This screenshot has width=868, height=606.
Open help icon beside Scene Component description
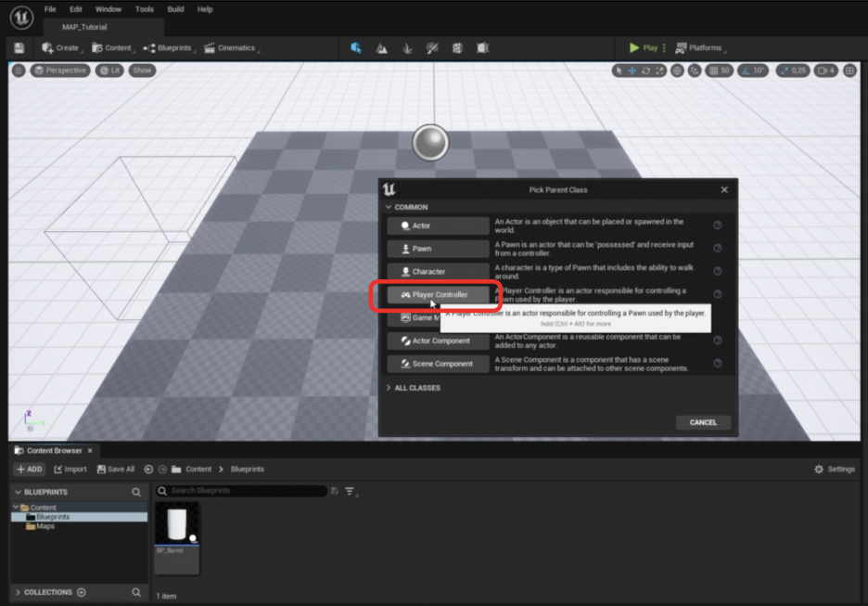pyautogui.click(x=718, y=364)
